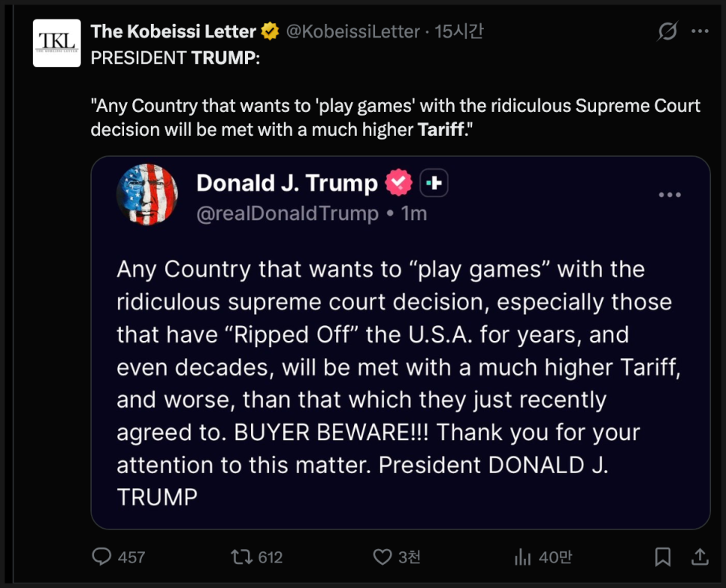Click Trump's pink verified checkmark badge

pyautogui.click(x=398, y=182)
